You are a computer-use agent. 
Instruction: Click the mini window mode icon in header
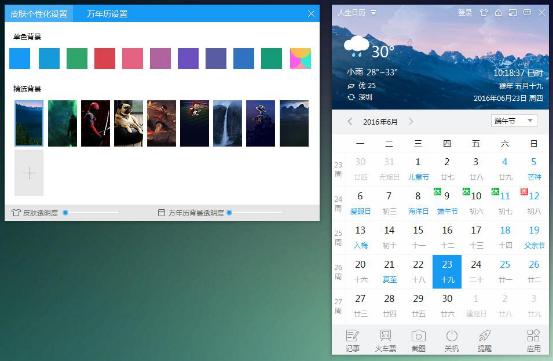[512, 13]
